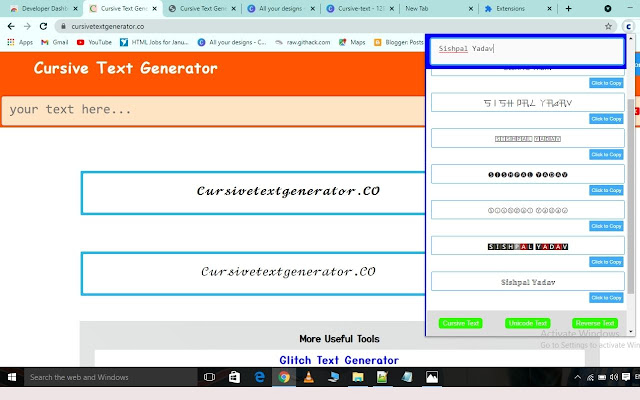This screenshot has height=400, width=640.
Task: Click the black-circle SISHPAL YADAV result text
Action: coord(528,175)
